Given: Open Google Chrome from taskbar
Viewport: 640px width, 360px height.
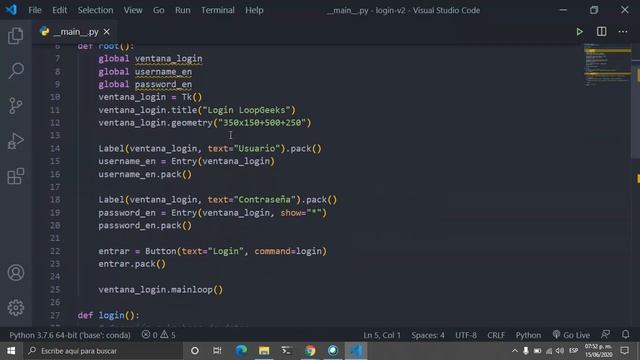Looking at the screenshot, I should (x=310, y=351).
